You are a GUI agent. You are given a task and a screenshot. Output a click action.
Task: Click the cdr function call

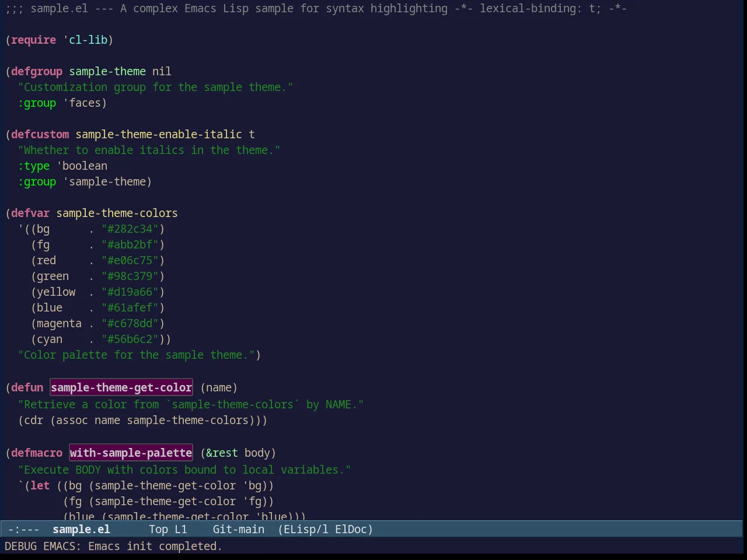click(x=33, y=420)
